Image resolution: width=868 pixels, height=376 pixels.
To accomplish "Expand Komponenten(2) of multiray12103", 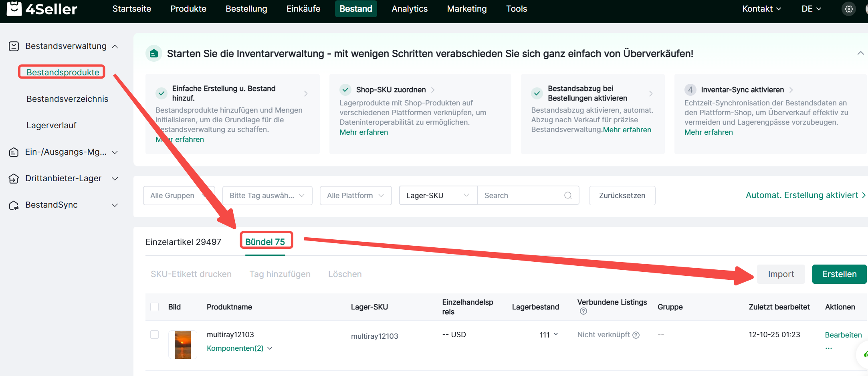I will pos(239,348).
